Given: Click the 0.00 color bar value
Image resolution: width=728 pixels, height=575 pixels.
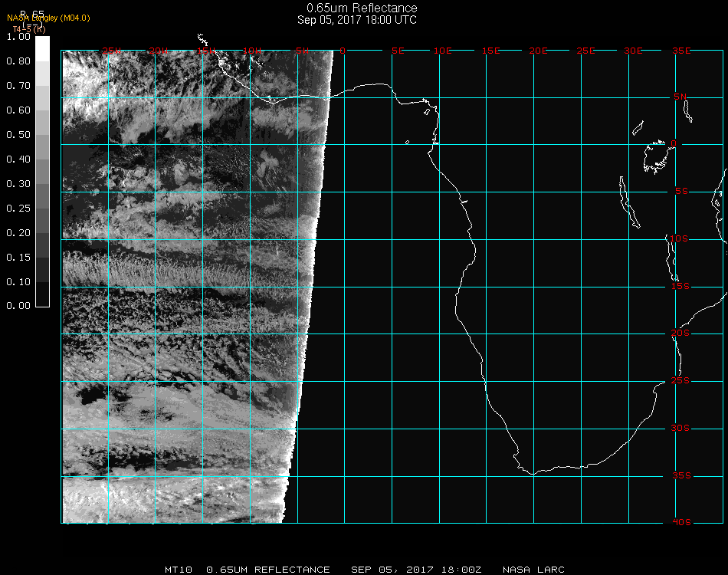Looking at the screenshot, I should pos(18,306).
